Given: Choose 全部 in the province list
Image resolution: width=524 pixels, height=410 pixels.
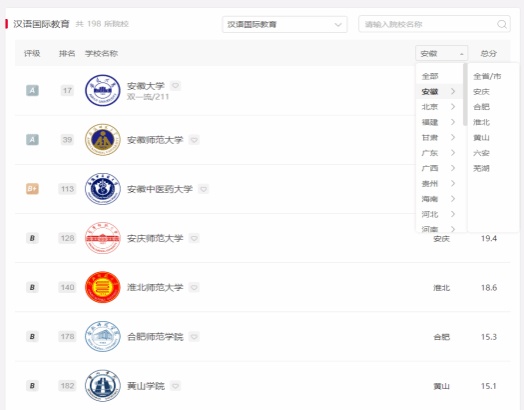Looking at the screenshot, I should [x=430, y=76].
